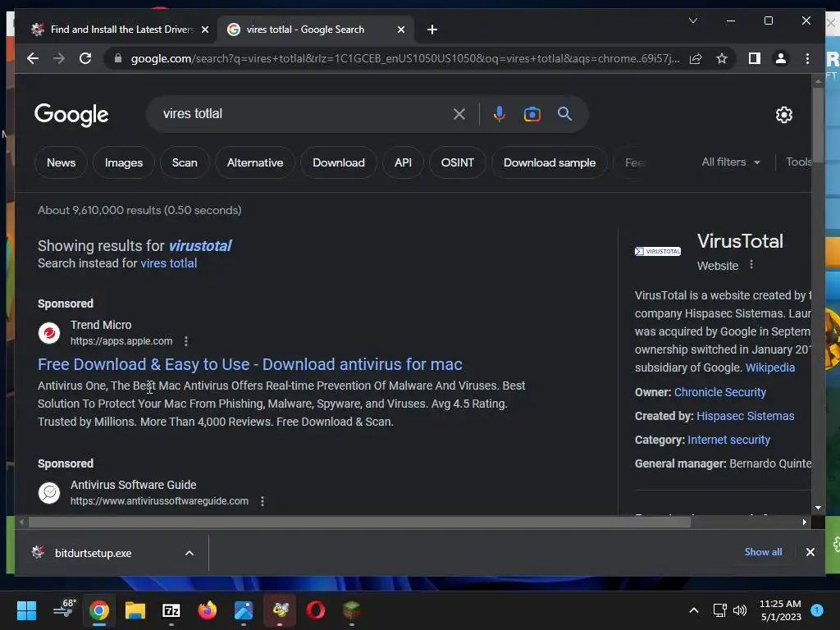Open the VirusTotal logo thumbnail
Image resolution: width=840 pixels, height=630 pixels.
(x=657, y=251)
